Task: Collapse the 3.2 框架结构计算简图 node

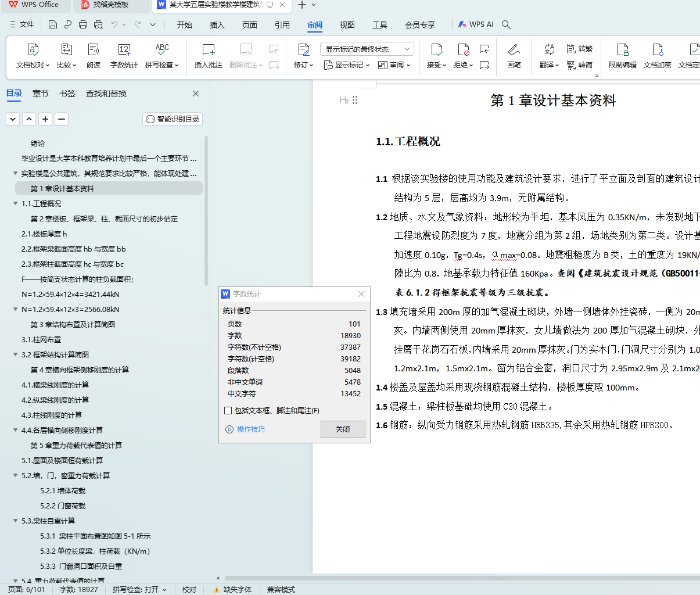Action: click(x=16, y=354)
